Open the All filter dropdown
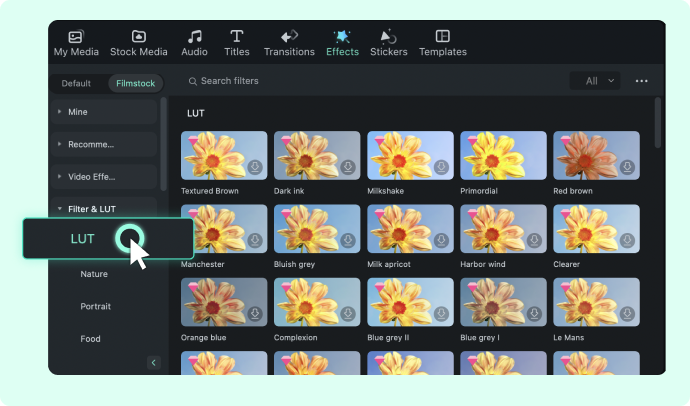Viewport: 690px width, 406px height. 595,81
